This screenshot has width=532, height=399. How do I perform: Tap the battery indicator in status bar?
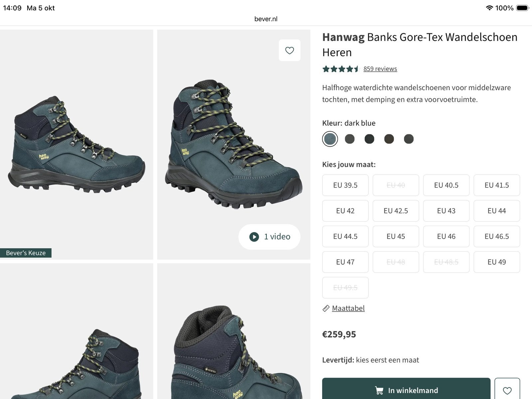click(522, 8)
